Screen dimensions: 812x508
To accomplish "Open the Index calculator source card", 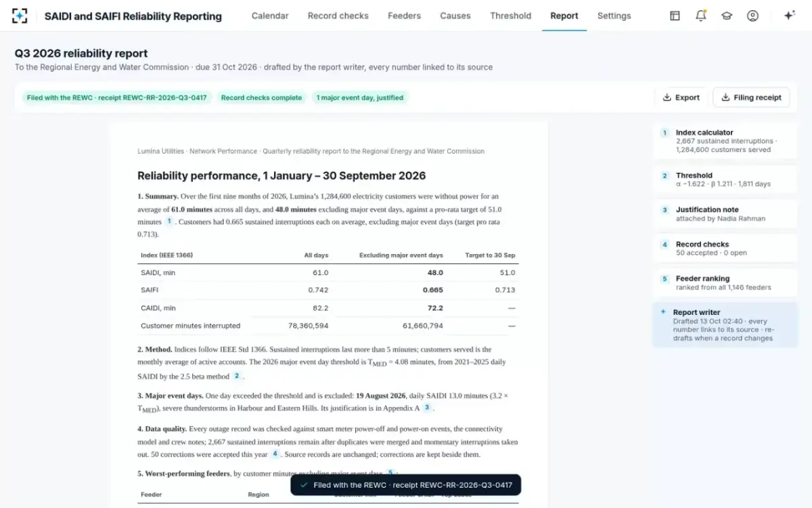I will 725,141.
